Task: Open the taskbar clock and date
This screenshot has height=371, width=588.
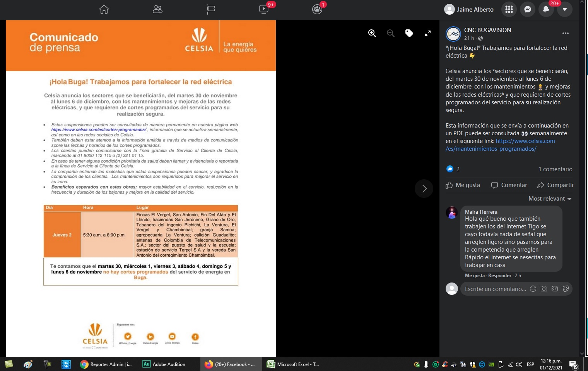Action: (551, 364)
